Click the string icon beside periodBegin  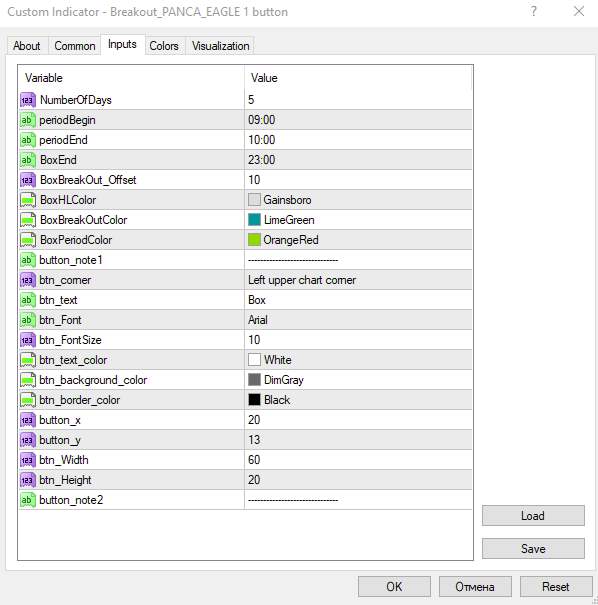pos(28,120)
